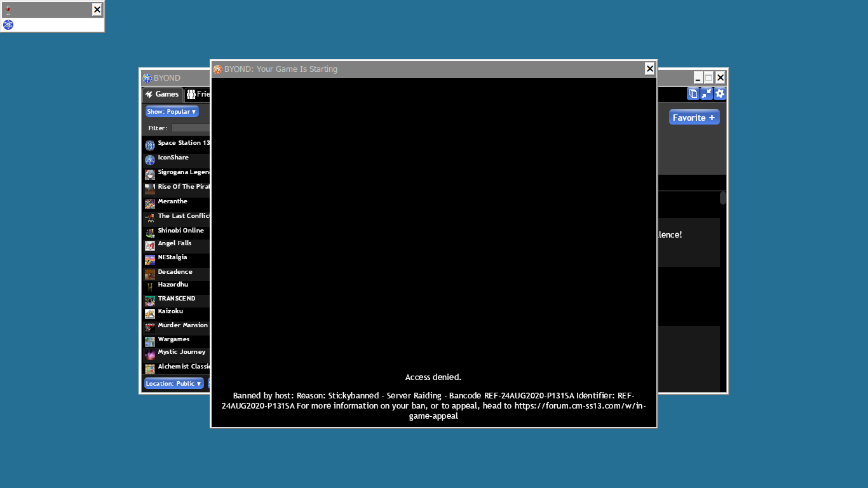Switch to the Friends tab

(x=198, y=95)
